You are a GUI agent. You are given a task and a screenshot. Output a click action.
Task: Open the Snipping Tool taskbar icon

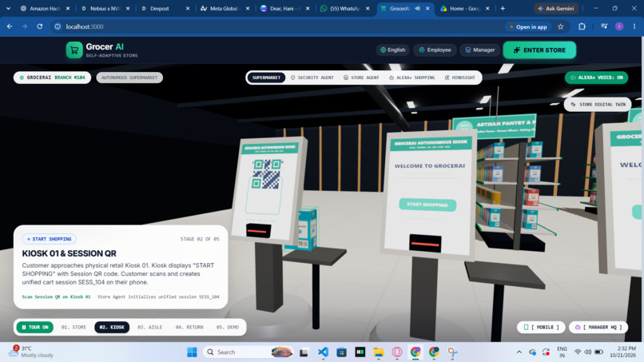point(452,352)
